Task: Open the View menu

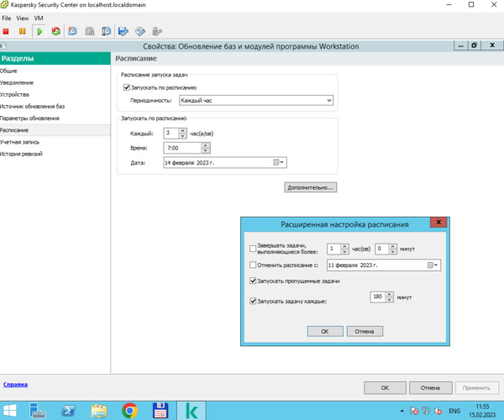Action: coord(23,18)
